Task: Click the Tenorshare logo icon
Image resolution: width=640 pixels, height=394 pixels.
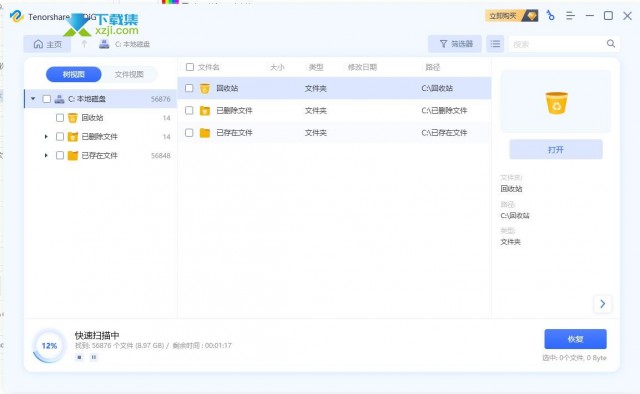Action: pyautogui.click(x=17, y=16)
